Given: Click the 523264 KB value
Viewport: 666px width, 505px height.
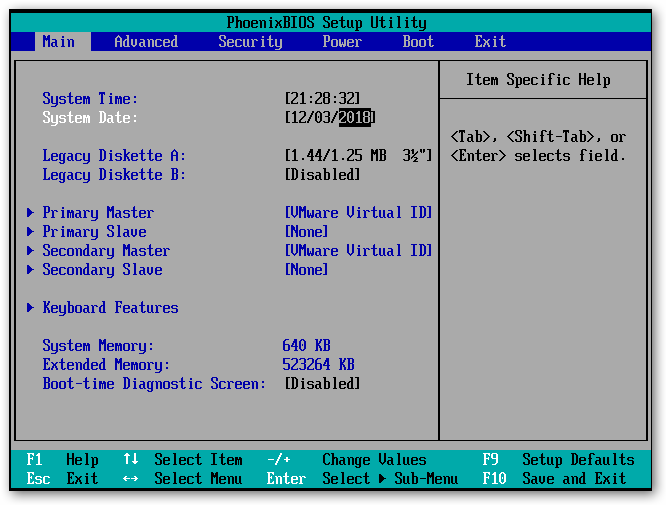Looking at the screenshot, I should coord(319,364).
